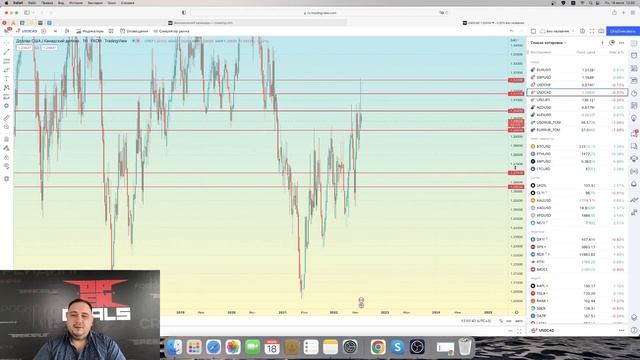Select the crosshair cursor tool
640x360 pixels.
(7, 43)
